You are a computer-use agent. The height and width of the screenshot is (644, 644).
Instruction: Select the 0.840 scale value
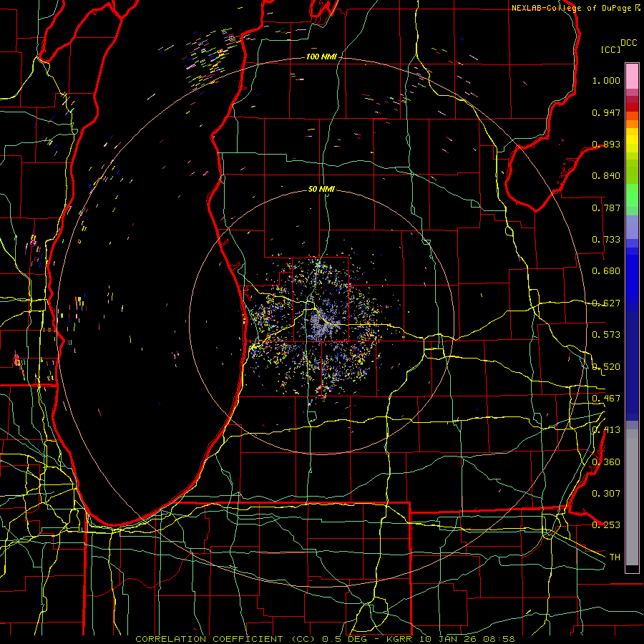(606, 176)
